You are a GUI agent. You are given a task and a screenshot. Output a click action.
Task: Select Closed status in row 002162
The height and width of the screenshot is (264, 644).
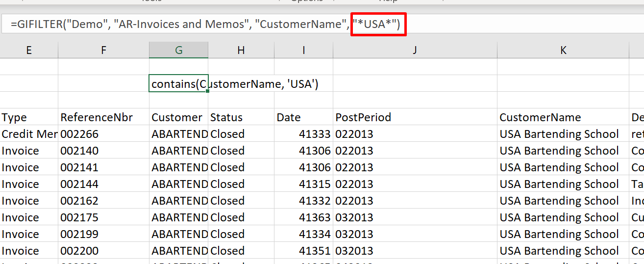241,201
